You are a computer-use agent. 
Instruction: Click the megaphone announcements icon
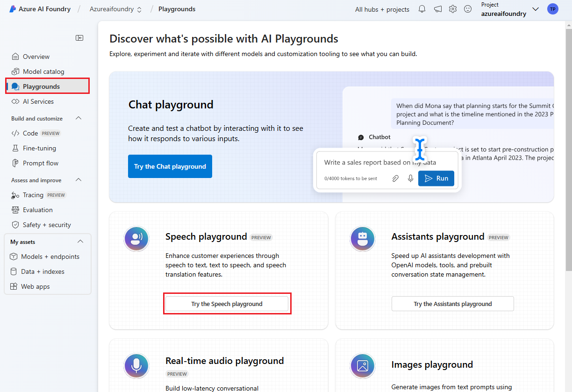[x=438, y=9]
